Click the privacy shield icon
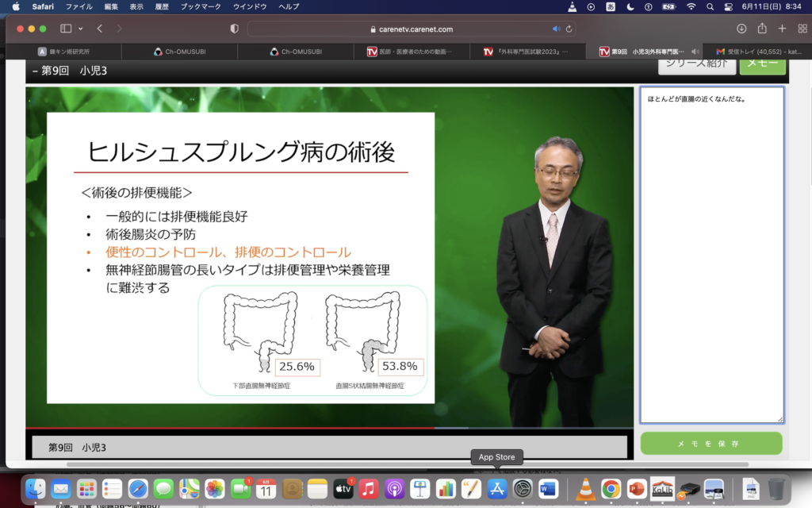Screen dimensions: 812x508 coord(234,29)
